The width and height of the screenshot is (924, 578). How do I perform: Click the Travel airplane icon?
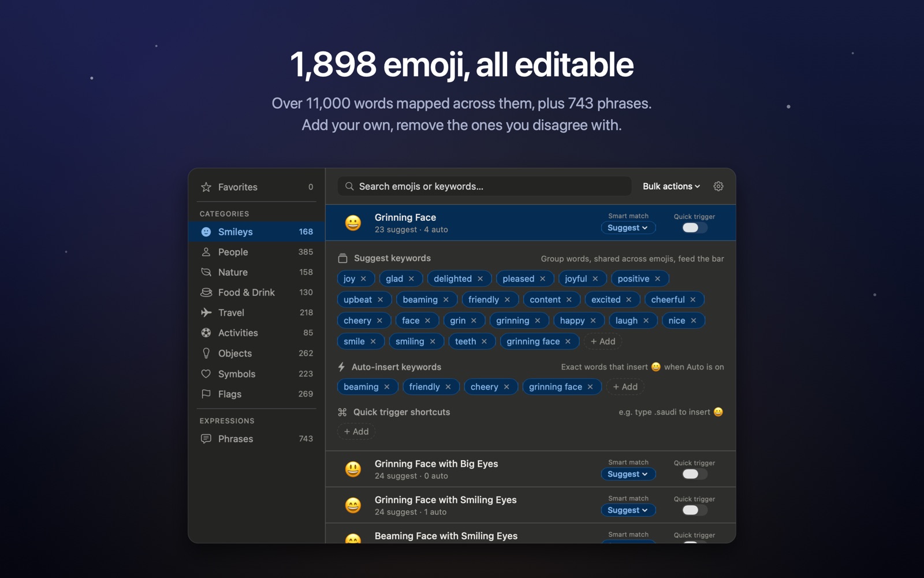[x=206, y=313]
